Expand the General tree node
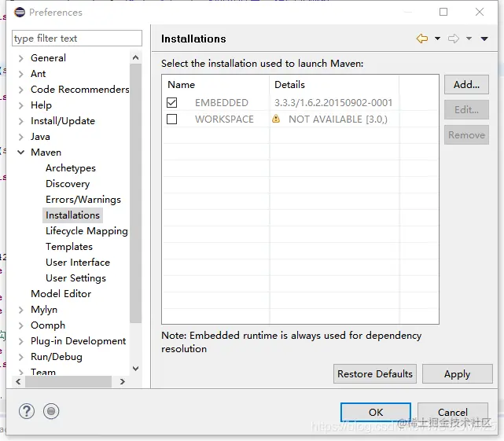Image resolution: width=504 pixels, height=441 pixels. point(21,58)
